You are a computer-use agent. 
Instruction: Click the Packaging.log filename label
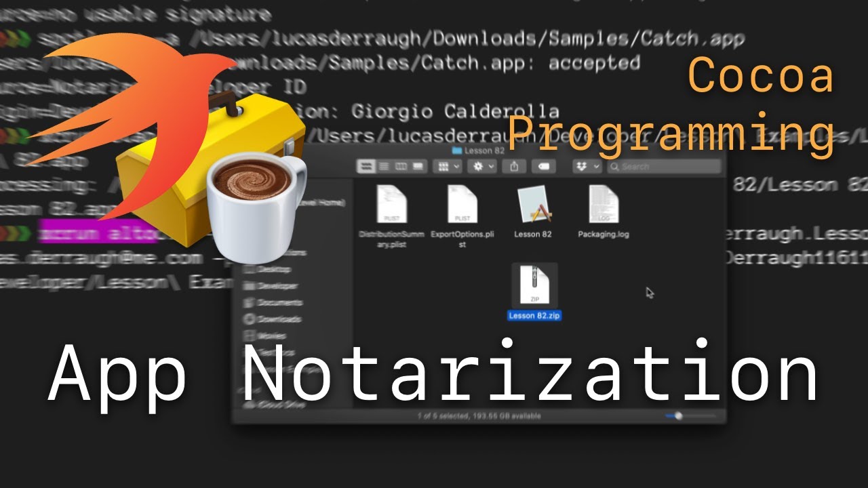[604, 234]
